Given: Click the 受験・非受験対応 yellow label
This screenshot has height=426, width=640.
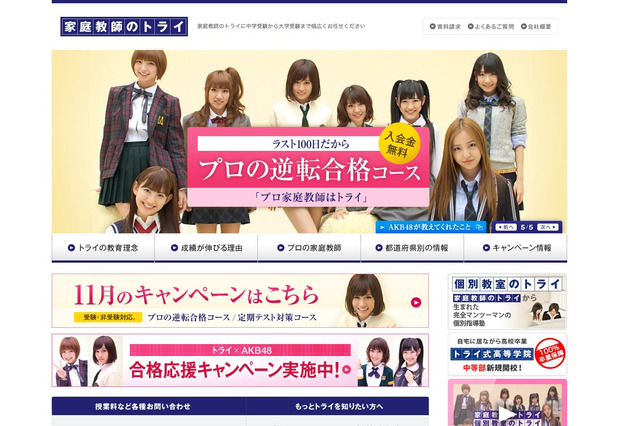Looking at the screenshot, I should pyautogui.click(x=108, y=317).
